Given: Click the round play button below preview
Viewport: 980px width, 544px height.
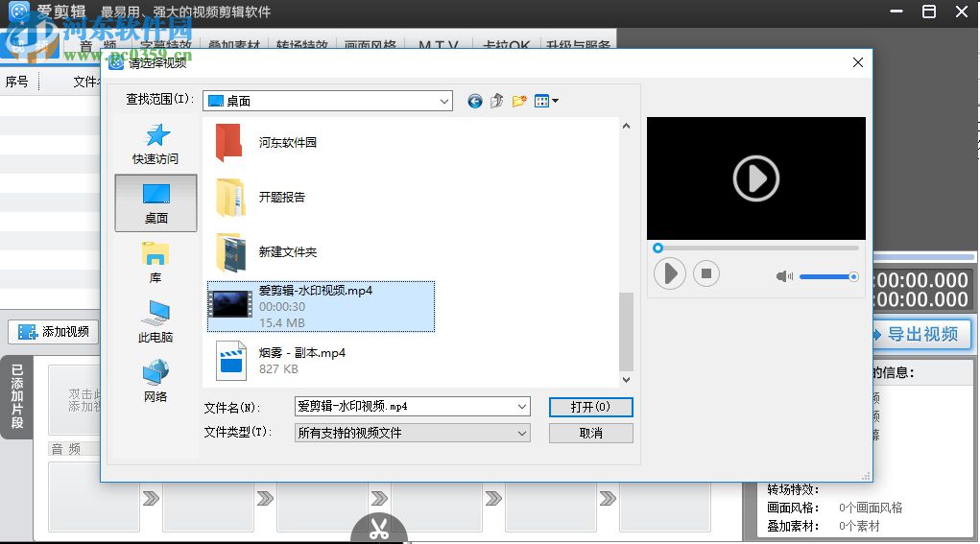Looking at the screenshot, I should point(669,273).
